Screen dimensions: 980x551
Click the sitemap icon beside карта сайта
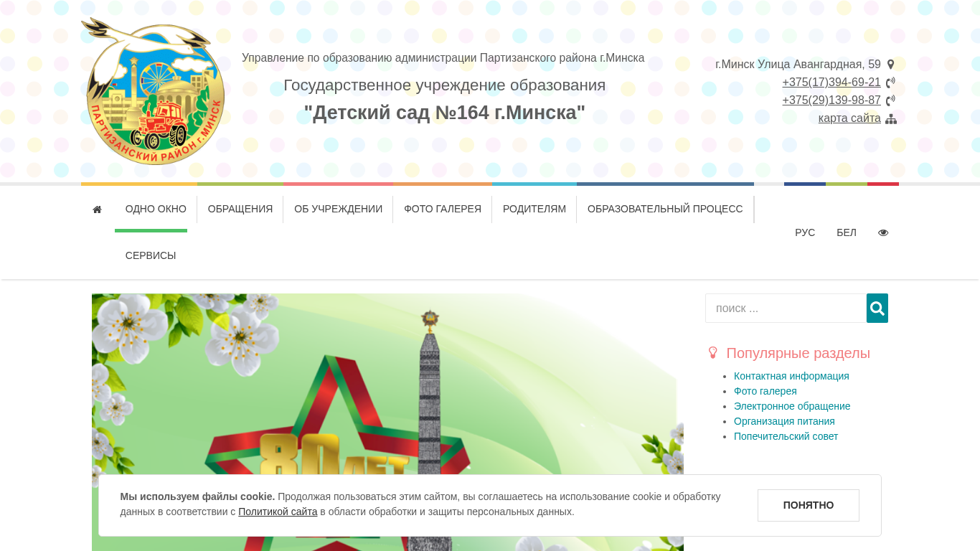click(x=891, y=119)
